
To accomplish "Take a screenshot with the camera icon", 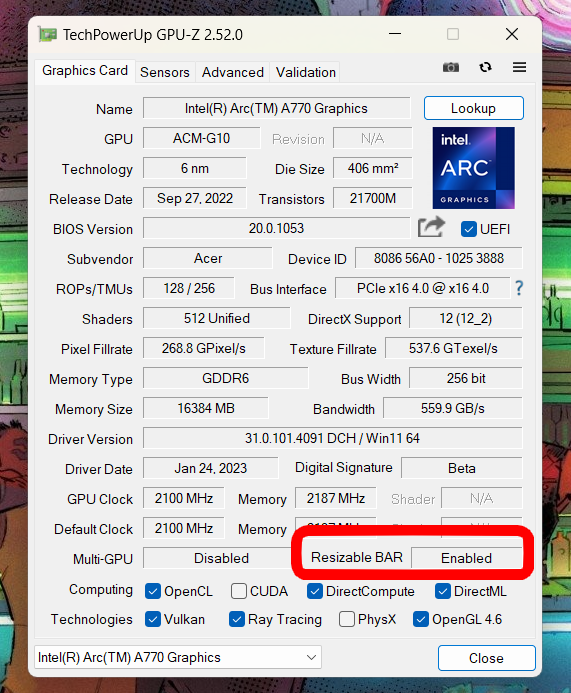I will (451, 67).
